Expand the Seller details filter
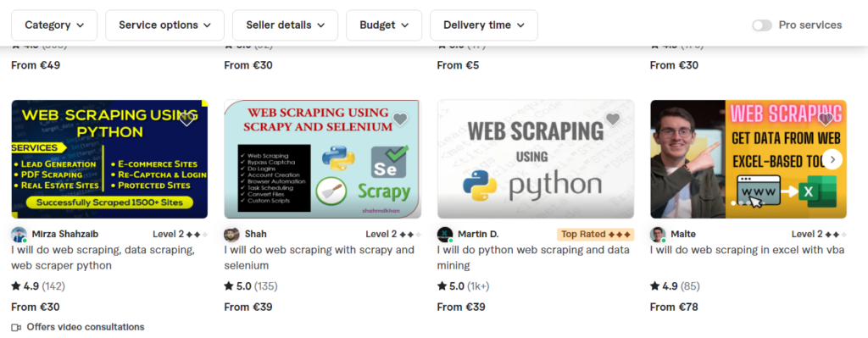The width and height of the screenshot is (868, 338). click(285, 25)
